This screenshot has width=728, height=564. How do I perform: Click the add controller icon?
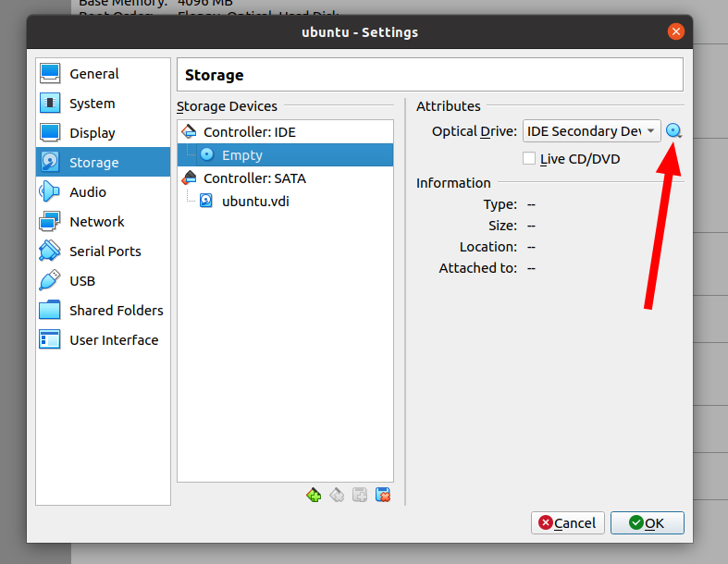click(314, 495)
